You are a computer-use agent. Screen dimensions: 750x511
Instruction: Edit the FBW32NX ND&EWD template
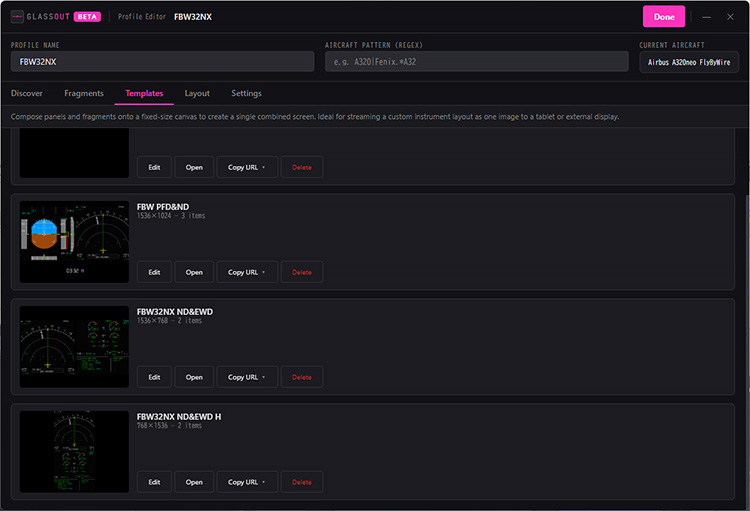[x=154, y=377]
